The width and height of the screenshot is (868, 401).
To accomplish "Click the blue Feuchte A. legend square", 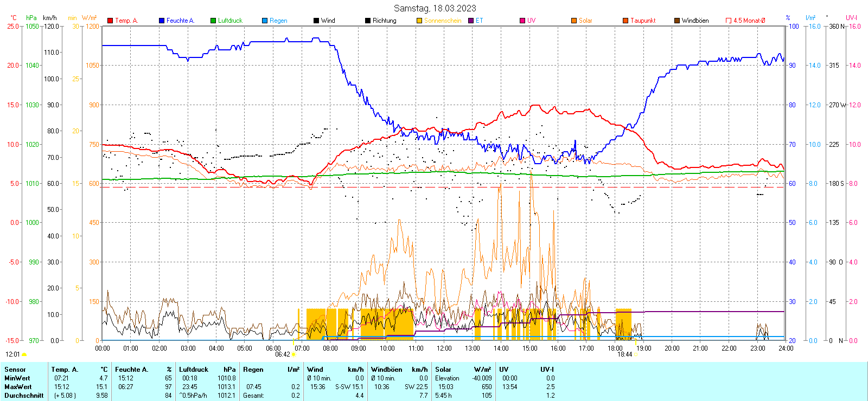I will 162,21.
